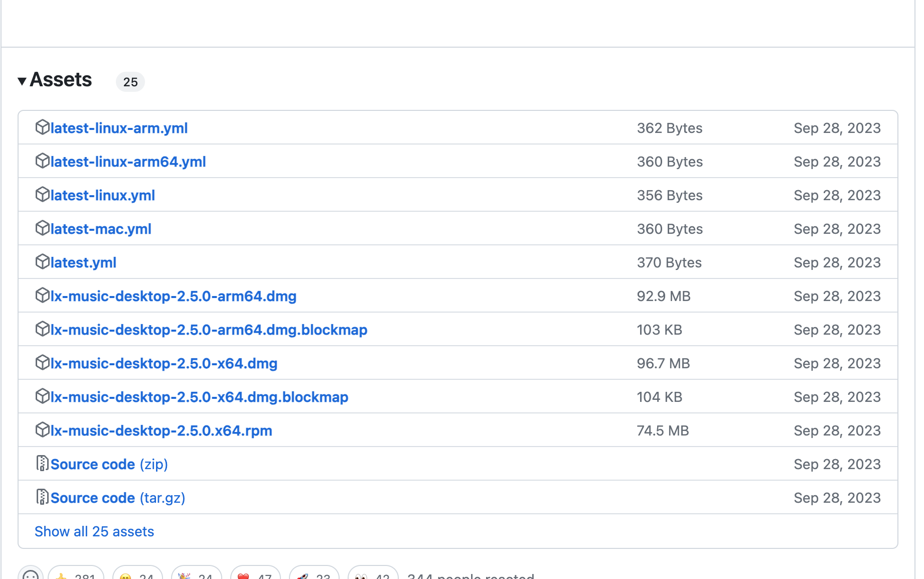Download lx-music-desktop-2.5.0.x64.rpm
The height and width of the screenshot is (579, 924).
pos(162,430)
